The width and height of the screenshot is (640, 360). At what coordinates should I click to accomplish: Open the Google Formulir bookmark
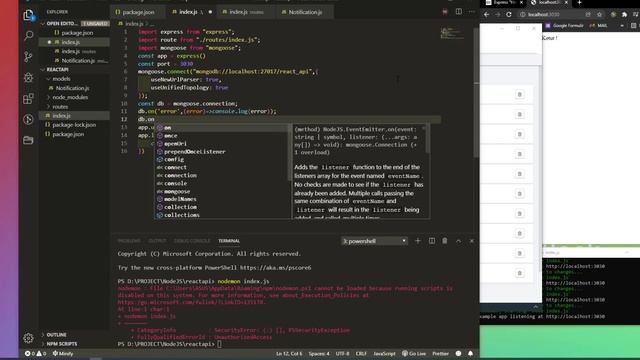click(564, 25)
